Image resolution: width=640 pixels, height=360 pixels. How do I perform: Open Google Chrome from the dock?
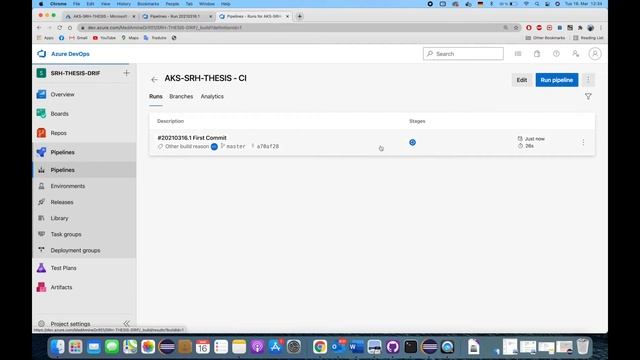320,347
